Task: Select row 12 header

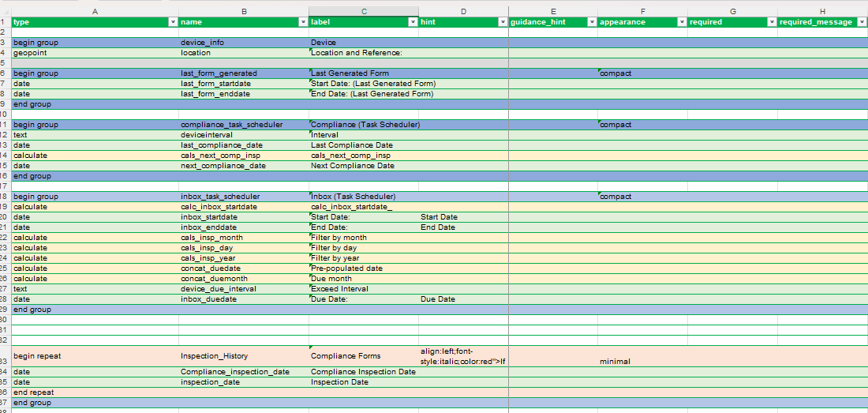Action: pyautogui.click(x=5, y=135)
